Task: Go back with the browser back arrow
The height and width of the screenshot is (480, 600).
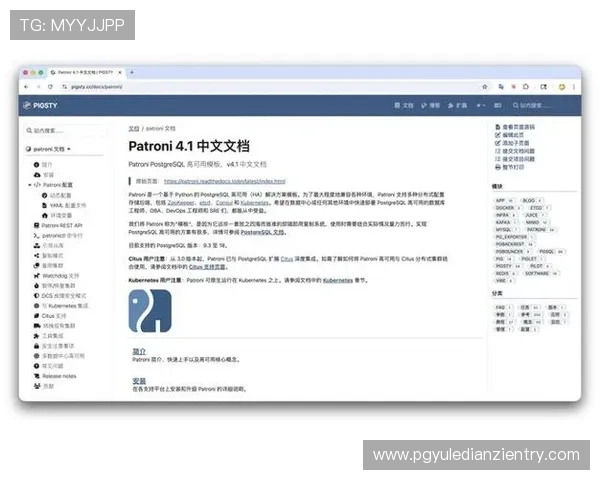Action: tap(26, 87)
